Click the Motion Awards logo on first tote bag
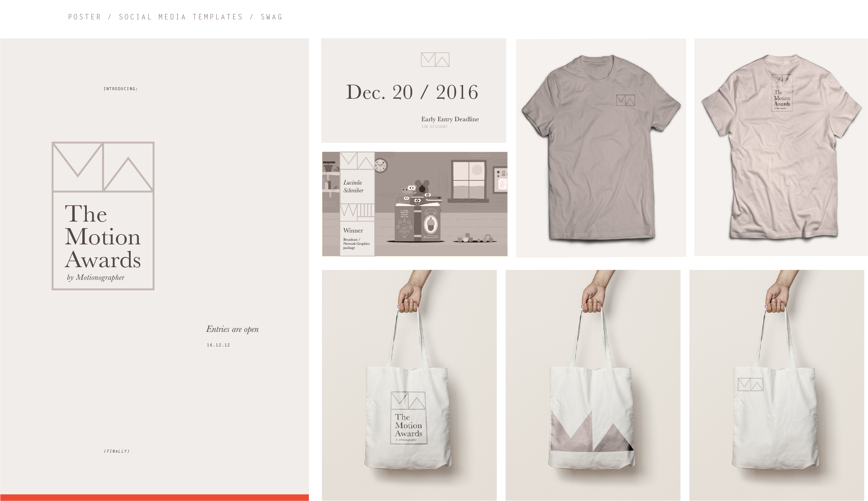 409,418
